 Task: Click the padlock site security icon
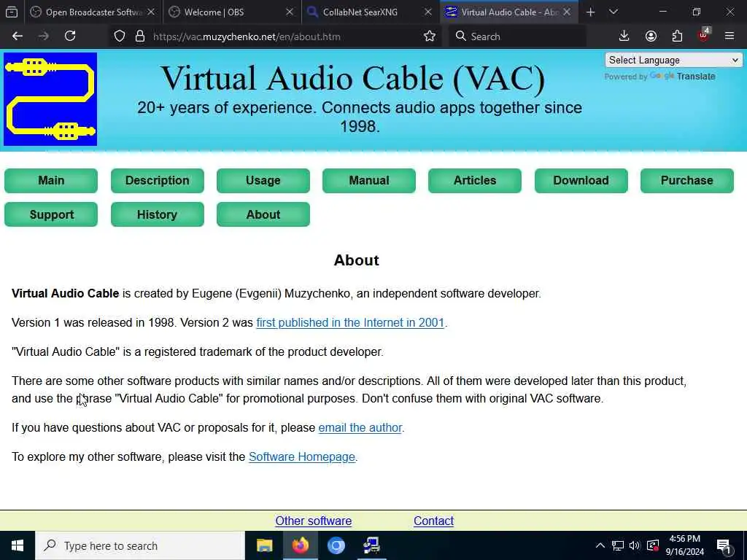pos(139,36)
